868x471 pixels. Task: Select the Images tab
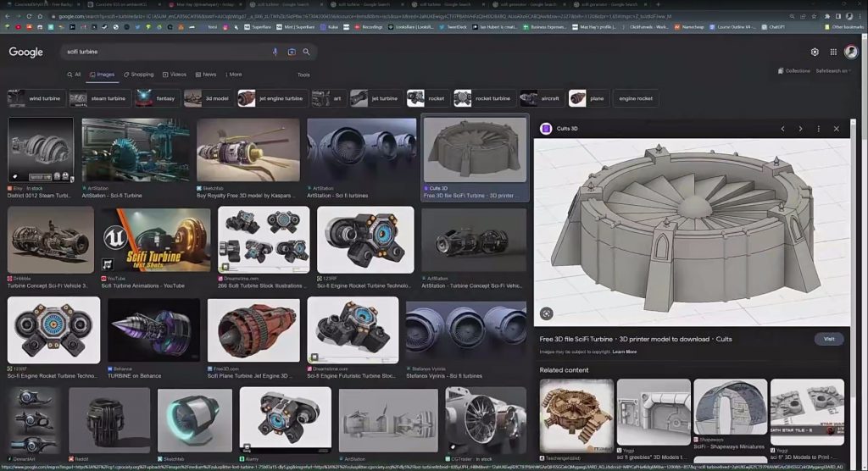click(102, 75)
